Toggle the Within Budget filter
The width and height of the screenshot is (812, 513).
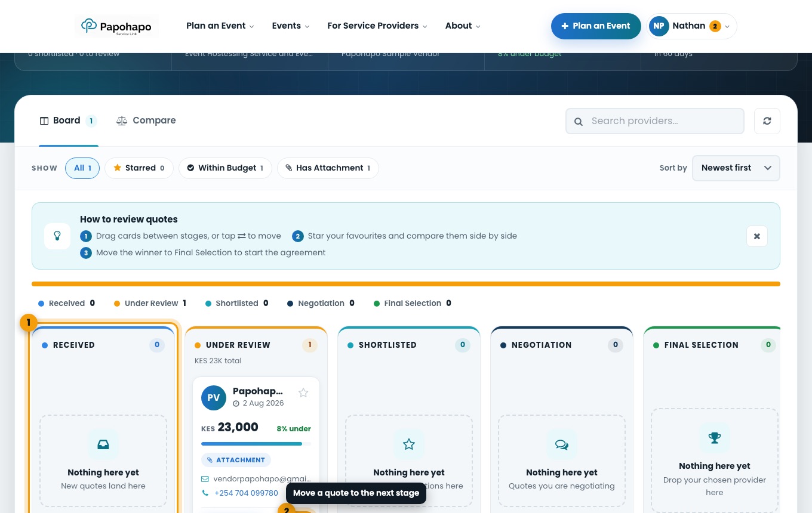click(225, 168)
